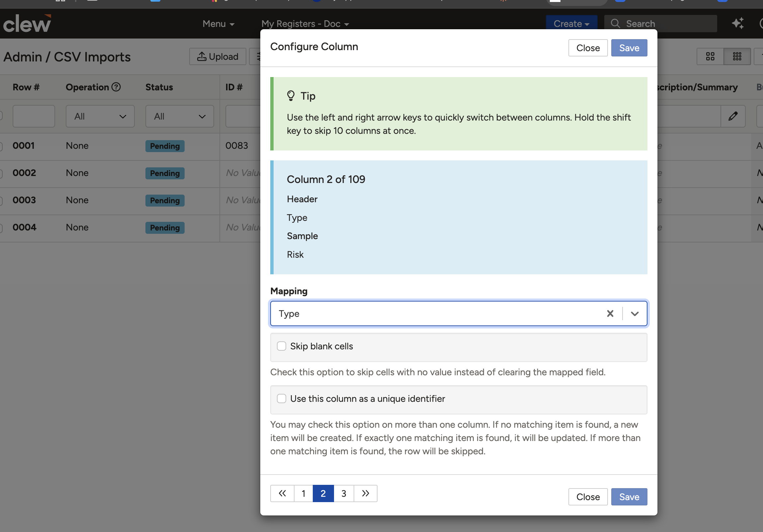Click the Search input field
763x532 pixels.
[x=660, y=24]
